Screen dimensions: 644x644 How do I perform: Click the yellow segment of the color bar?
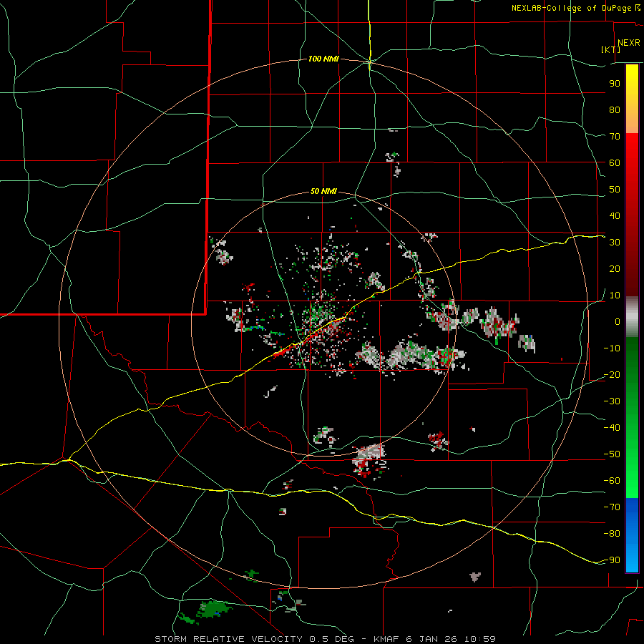632,99
